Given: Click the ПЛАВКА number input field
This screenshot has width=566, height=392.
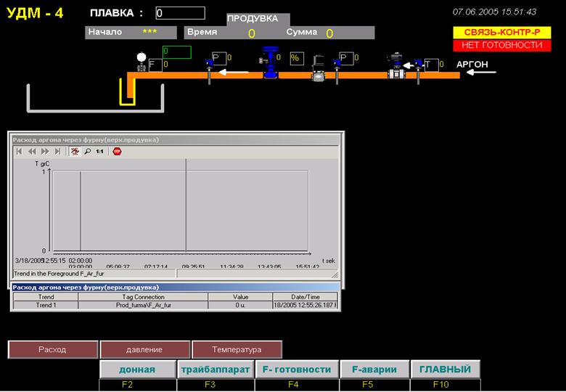Looking at the screenshot, I should (180, 13).
